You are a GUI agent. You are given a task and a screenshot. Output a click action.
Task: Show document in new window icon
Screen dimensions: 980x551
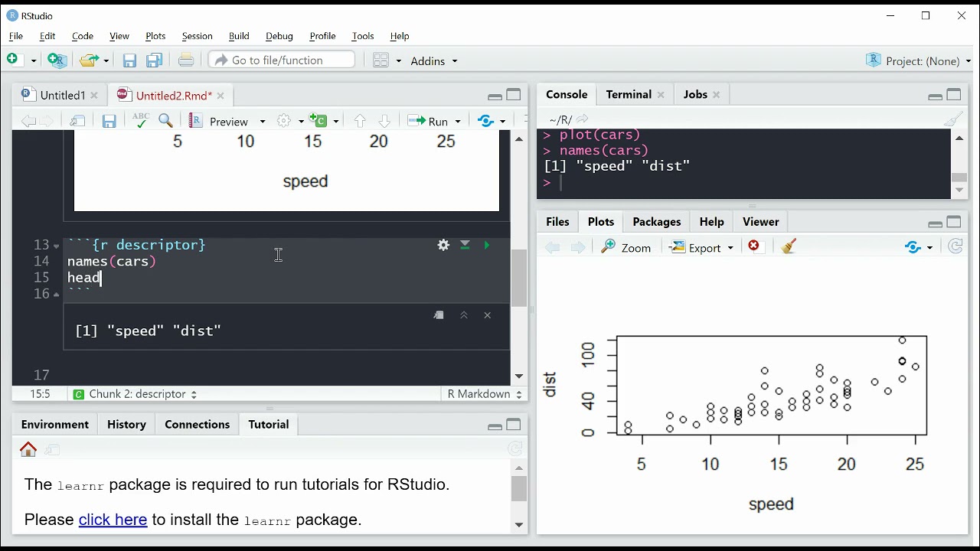77,121
